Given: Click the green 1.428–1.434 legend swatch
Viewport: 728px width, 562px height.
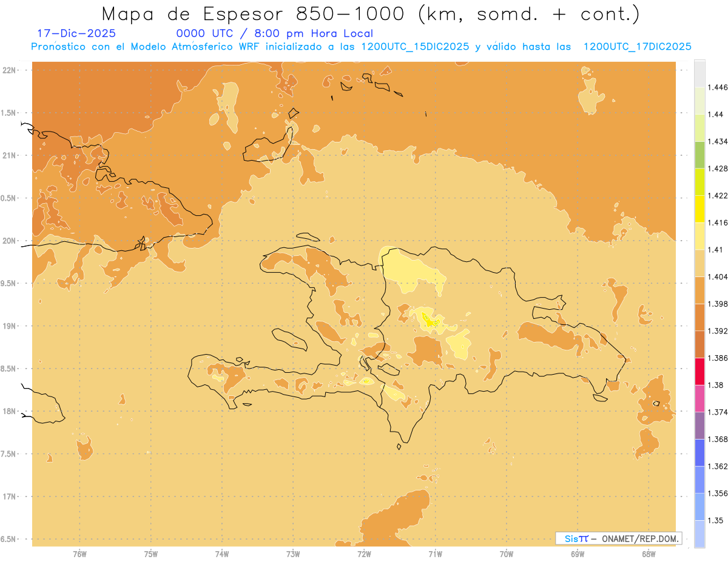Looking at the screenshot, I should click(699, 155).
